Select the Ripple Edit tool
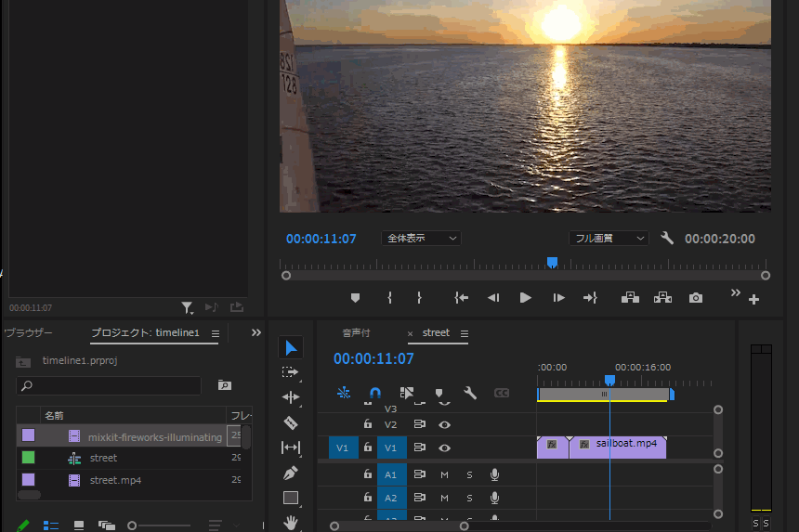 point(291,397)
